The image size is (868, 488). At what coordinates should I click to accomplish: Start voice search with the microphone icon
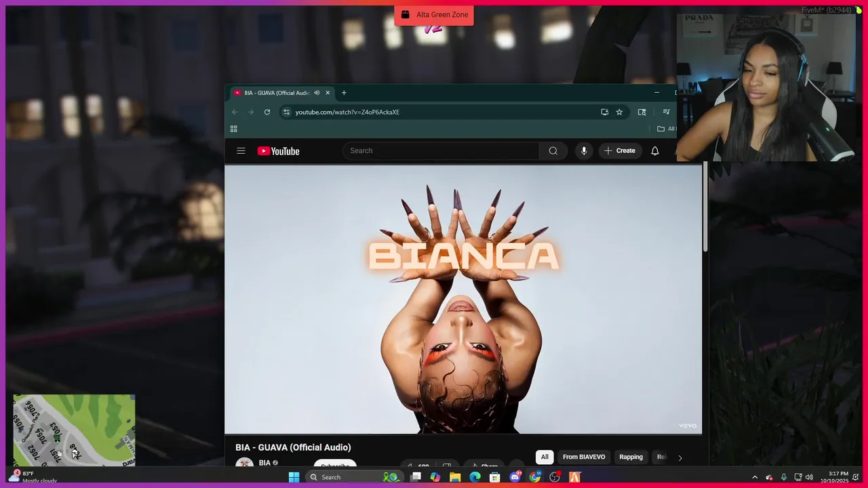click(584, 150)
